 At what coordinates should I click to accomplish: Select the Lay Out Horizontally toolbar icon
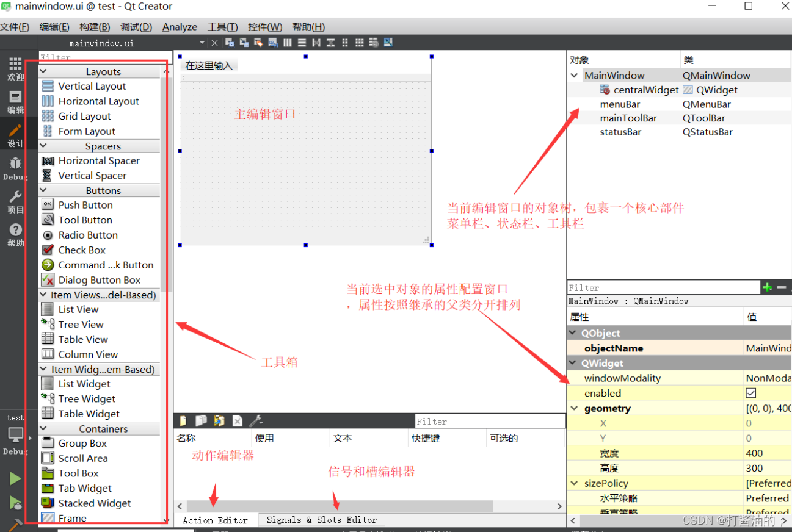287,42
